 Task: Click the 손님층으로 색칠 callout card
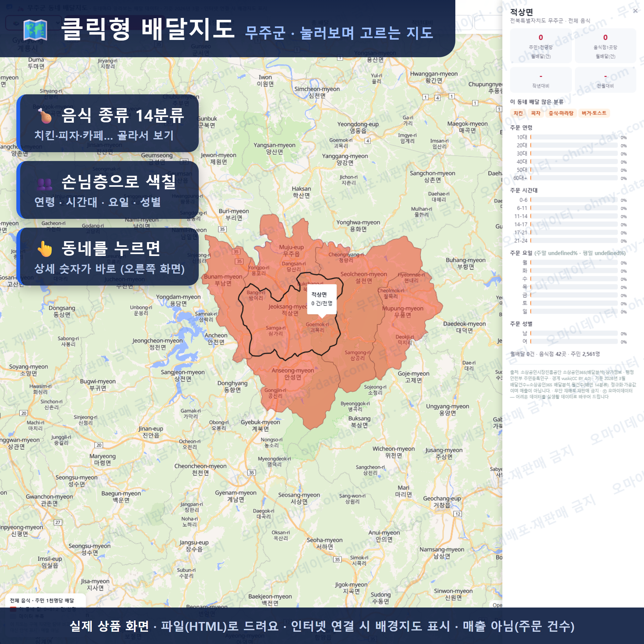point(108,190)
